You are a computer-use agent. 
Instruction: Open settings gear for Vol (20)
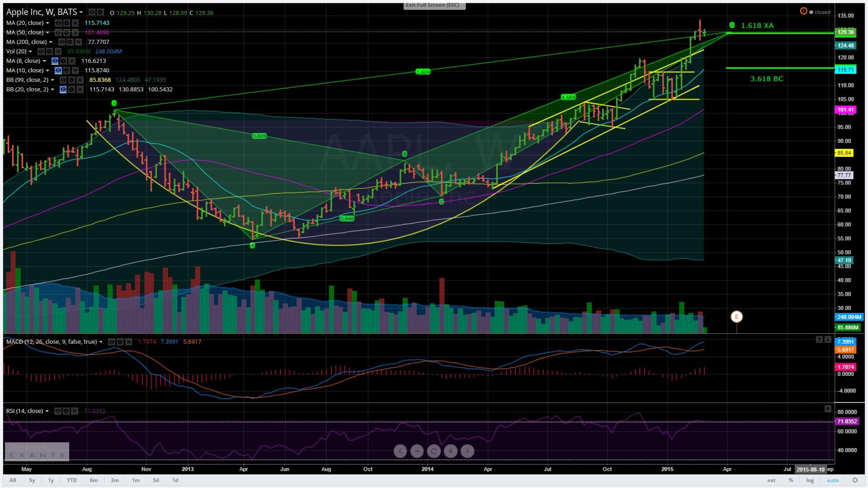[49, 52]
